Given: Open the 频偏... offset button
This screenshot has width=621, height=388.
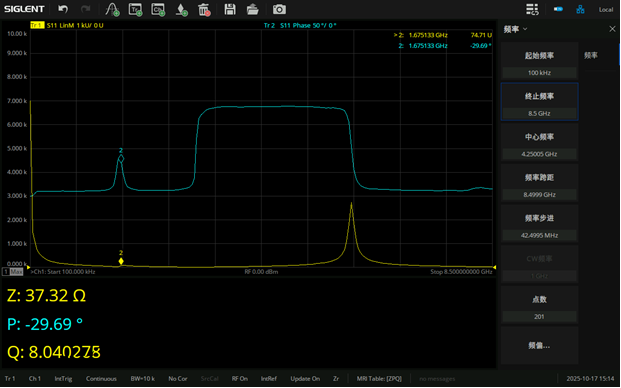Looking at the screenshot, I should 539,346.
